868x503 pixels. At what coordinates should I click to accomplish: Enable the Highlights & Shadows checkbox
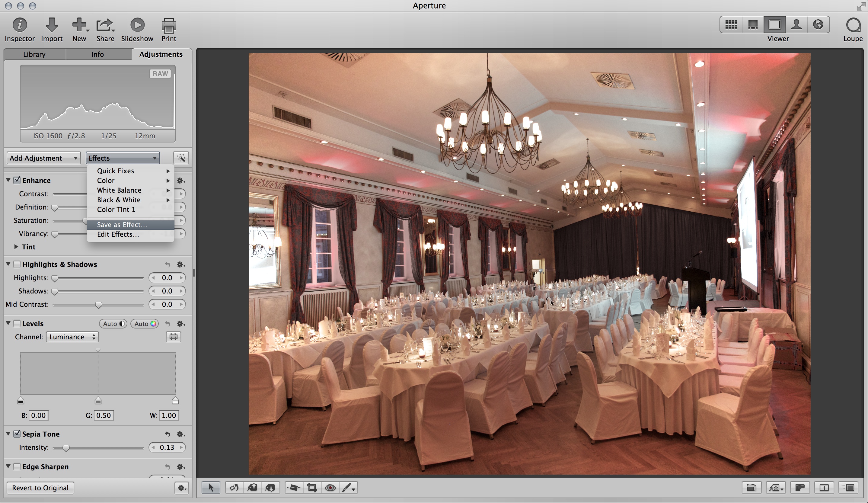click(17, 264)
